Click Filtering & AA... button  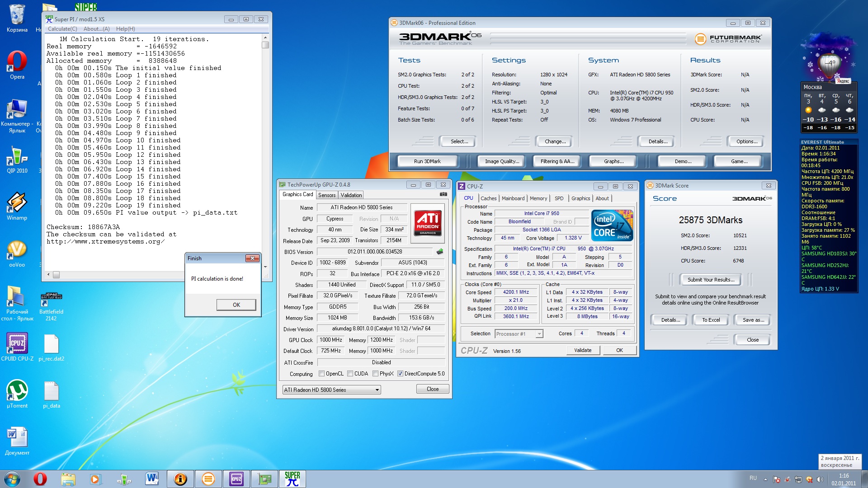point(557,161)
